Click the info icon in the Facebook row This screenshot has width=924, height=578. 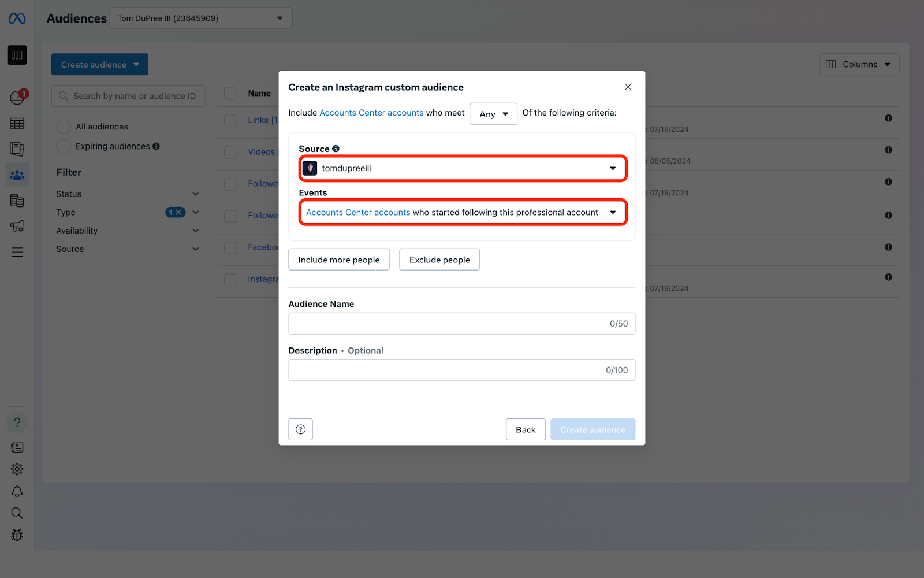[888, 247]
